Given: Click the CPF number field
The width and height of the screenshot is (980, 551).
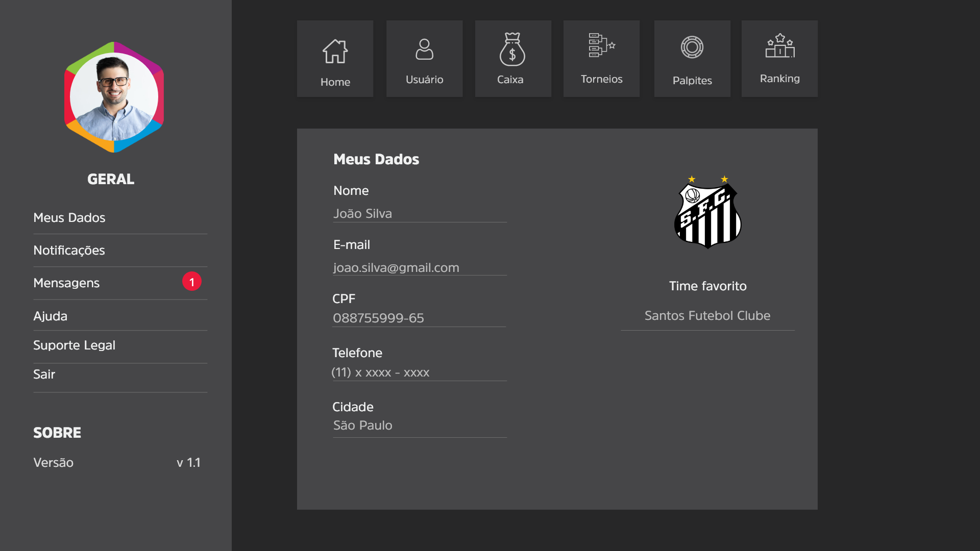Looking at the screenshot, I should click(x=419, y=318).
